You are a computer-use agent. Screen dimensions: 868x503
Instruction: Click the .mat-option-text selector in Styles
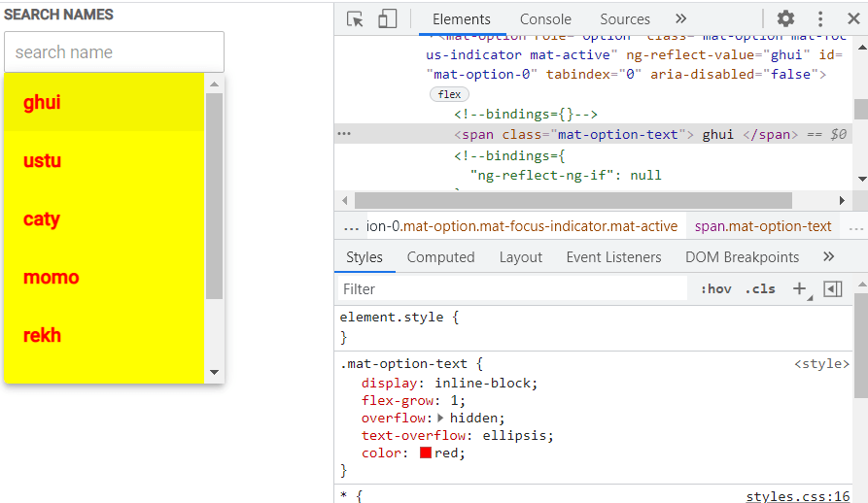click(x=403, y=364)
